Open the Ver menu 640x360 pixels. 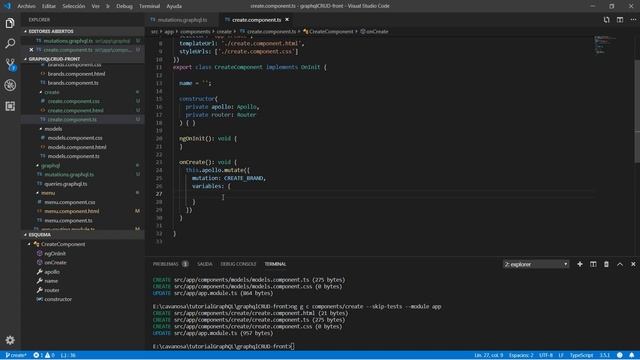point(96,6)
